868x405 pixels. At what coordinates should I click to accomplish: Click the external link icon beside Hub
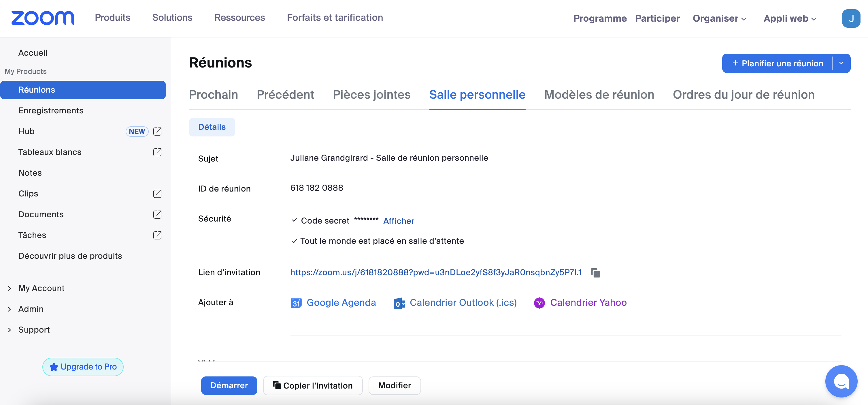[157, 131]
